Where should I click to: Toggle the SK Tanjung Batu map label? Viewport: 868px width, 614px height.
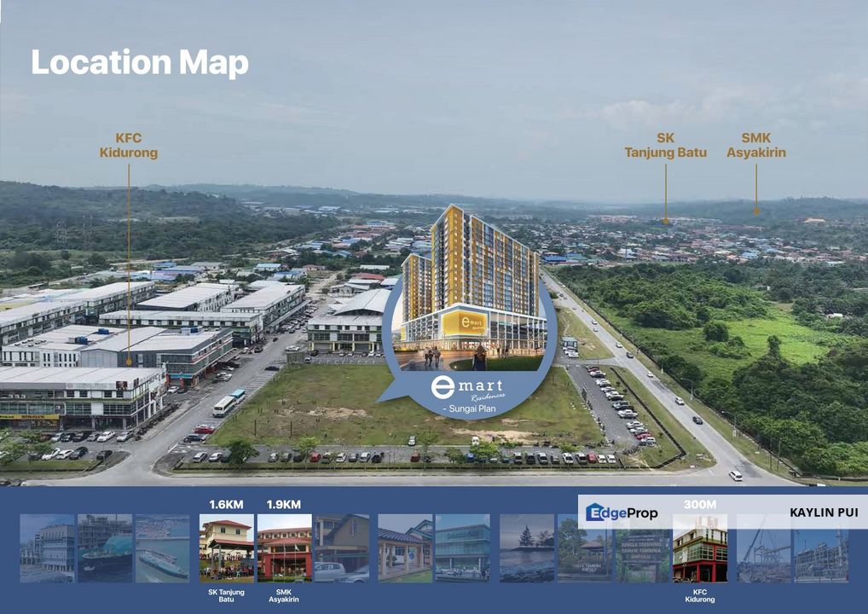(664, 146)
